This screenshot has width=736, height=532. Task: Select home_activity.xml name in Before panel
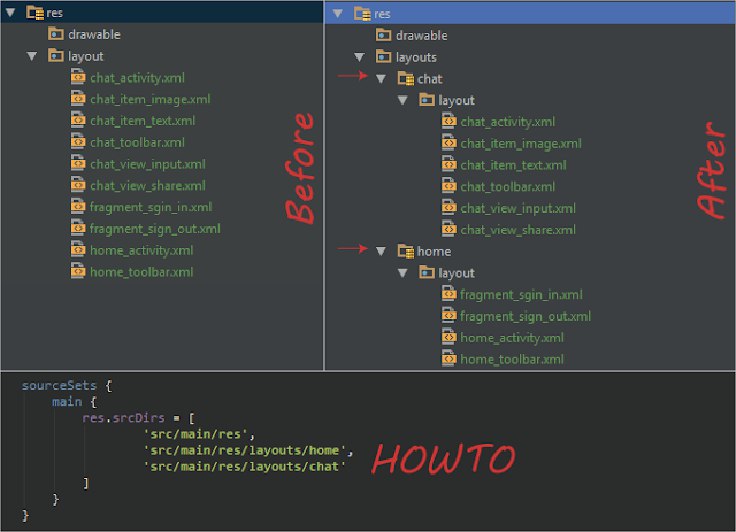(141, 251)
